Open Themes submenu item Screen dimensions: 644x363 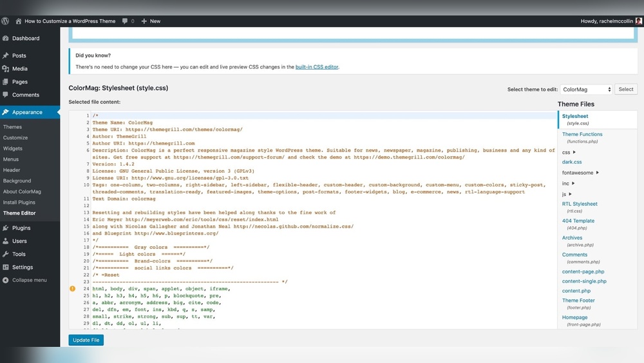12,127
